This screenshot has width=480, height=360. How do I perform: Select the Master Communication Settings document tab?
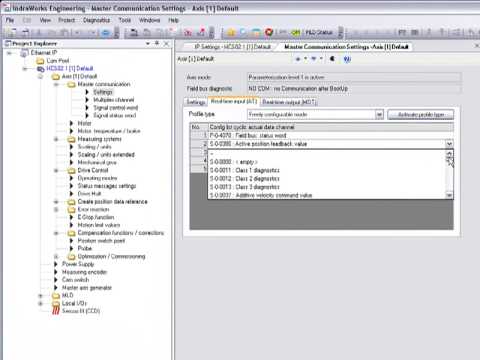tap(346, 47)
